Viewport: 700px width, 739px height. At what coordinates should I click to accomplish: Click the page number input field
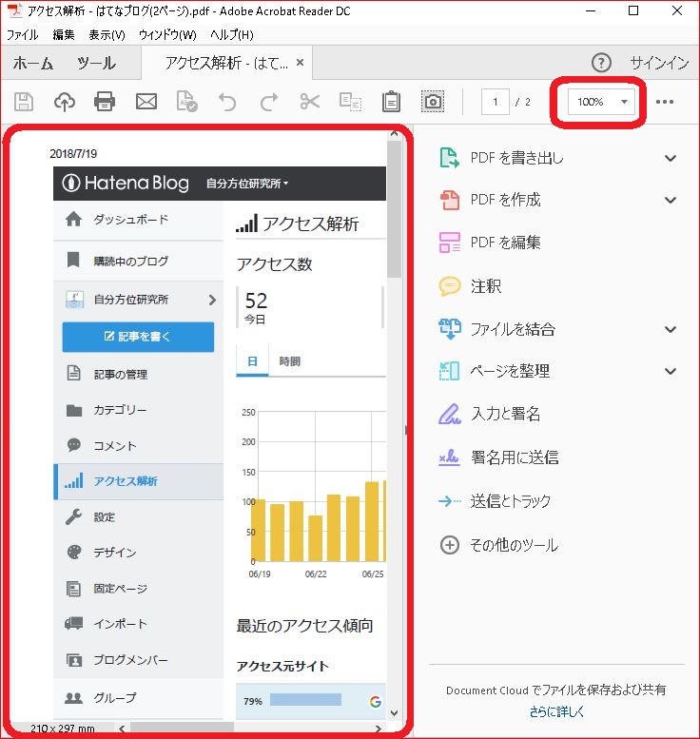(495, 102)
